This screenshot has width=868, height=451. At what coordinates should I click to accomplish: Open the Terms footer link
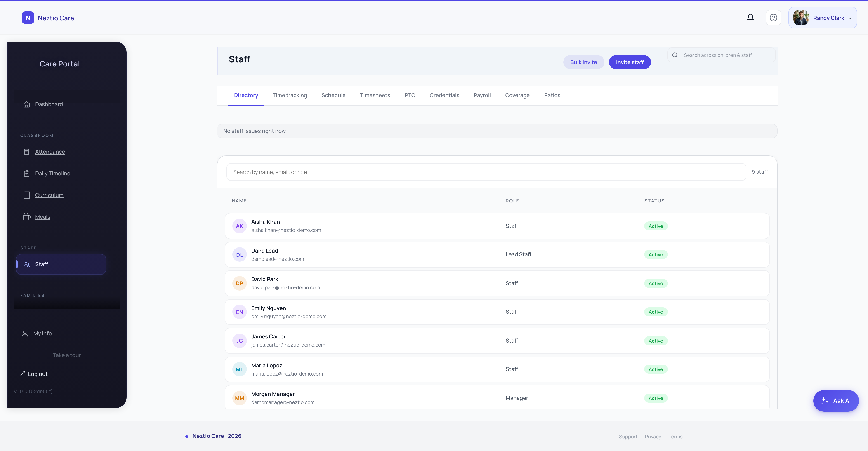(675, 437)
